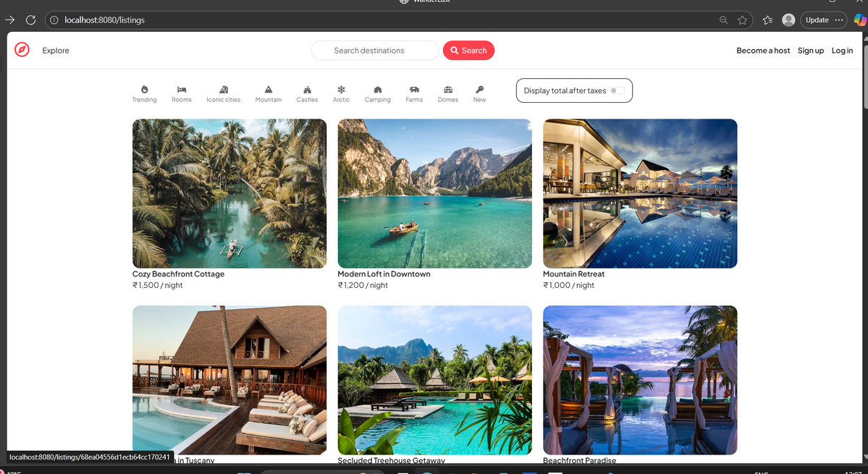Open the New listings key icon
Image resolution: width=868 pixels, height=474 pixels.
[479, 93]
